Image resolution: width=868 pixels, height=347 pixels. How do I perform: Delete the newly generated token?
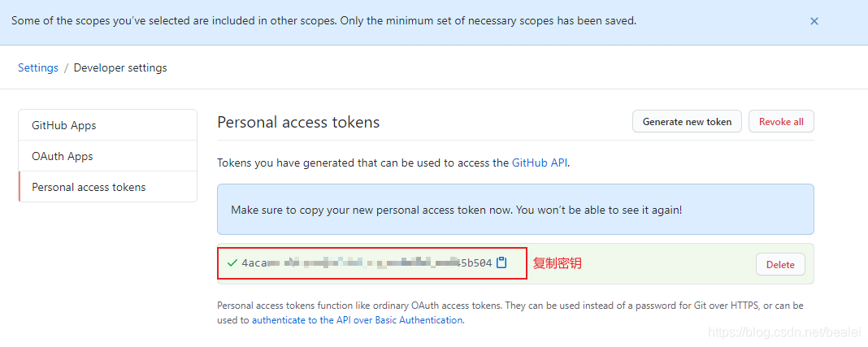pos(780,264)
